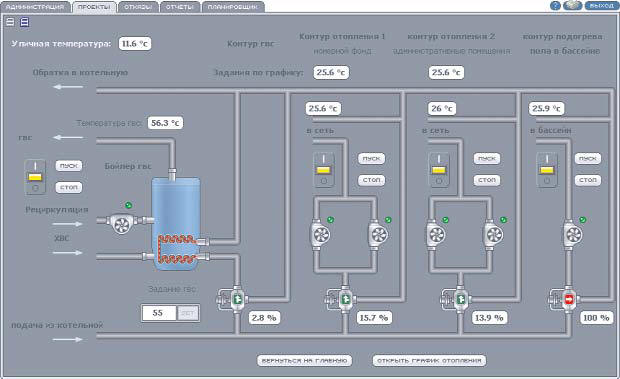Go to the ОТЧЕТЫ tab
Screen dimensions: 620x379
tap(180, 7)
